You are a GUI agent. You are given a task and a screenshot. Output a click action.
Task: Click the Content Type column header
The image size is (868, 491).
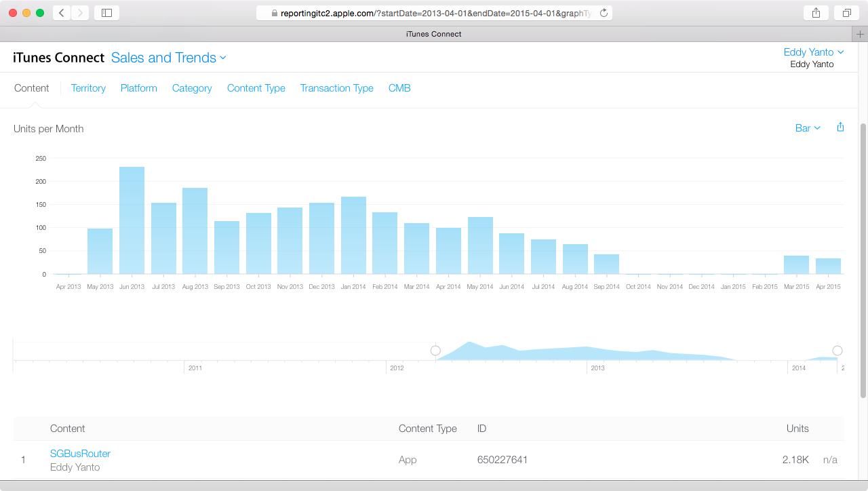point(428,429)
